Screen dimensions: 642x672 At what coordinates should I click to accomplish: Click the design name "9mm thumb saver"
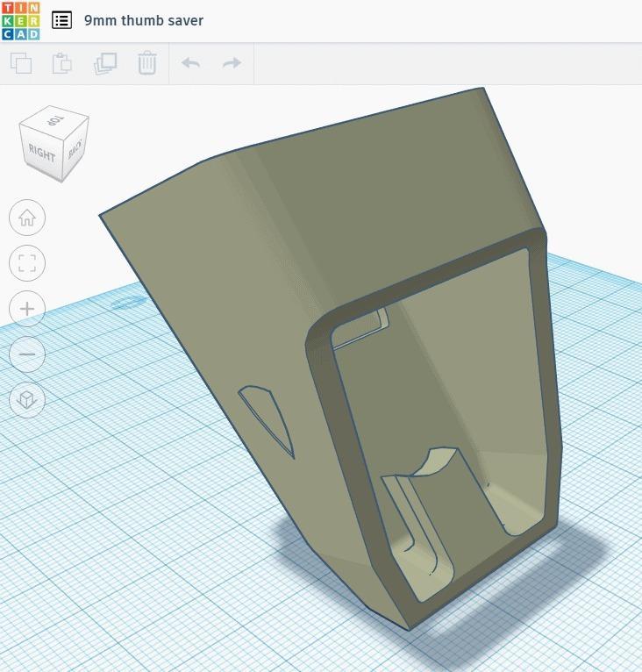(x=144, y=20)
